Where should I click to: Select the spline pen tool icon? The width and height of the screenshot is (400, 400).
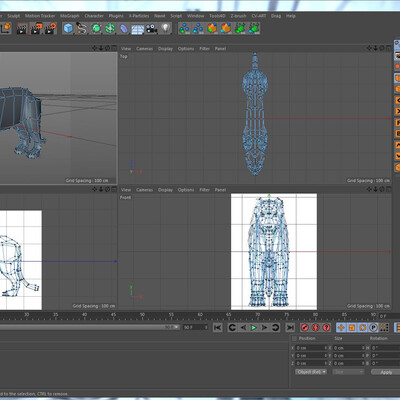(82, 28)
